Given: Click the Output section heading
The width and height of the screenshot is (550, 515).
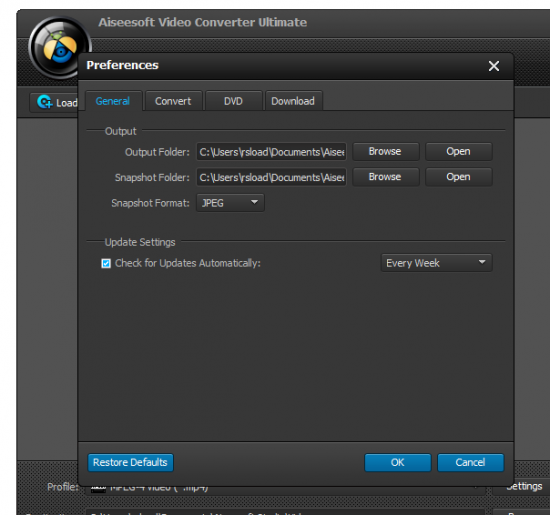Looking at the screenshot, I should [121, 131].
